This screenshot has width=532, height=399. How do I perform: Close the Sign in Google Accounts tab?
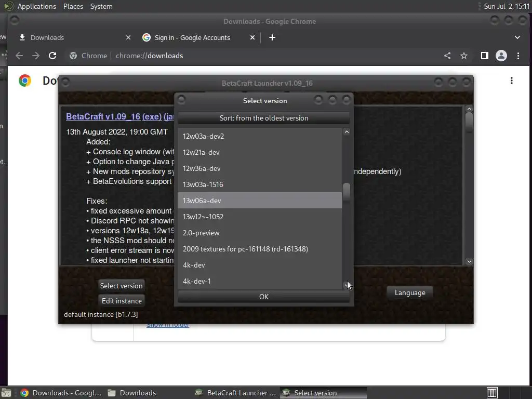tap(252, 37)
